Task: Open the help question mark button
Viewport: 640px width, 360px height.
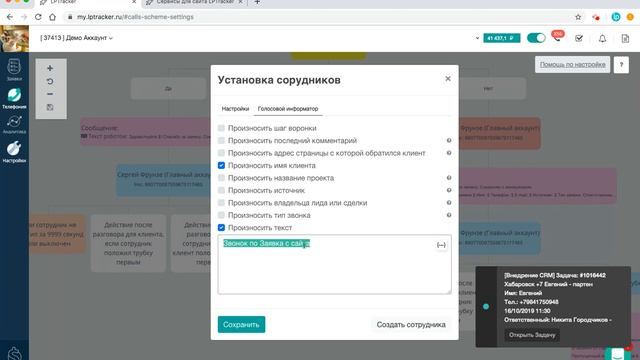Action: [x=621, y=64]
